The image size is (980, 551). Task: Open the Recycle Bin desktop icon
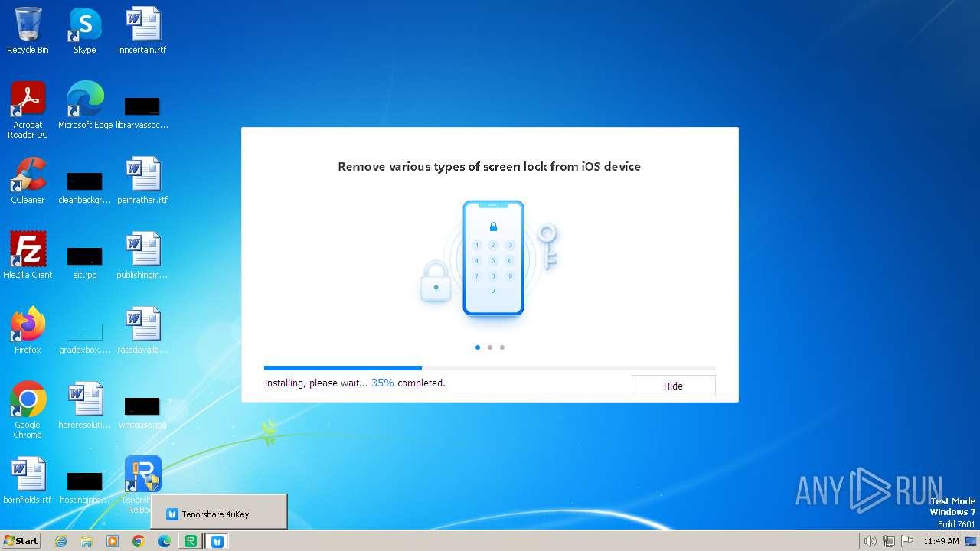pyautogui.click(x=28, y=31)
